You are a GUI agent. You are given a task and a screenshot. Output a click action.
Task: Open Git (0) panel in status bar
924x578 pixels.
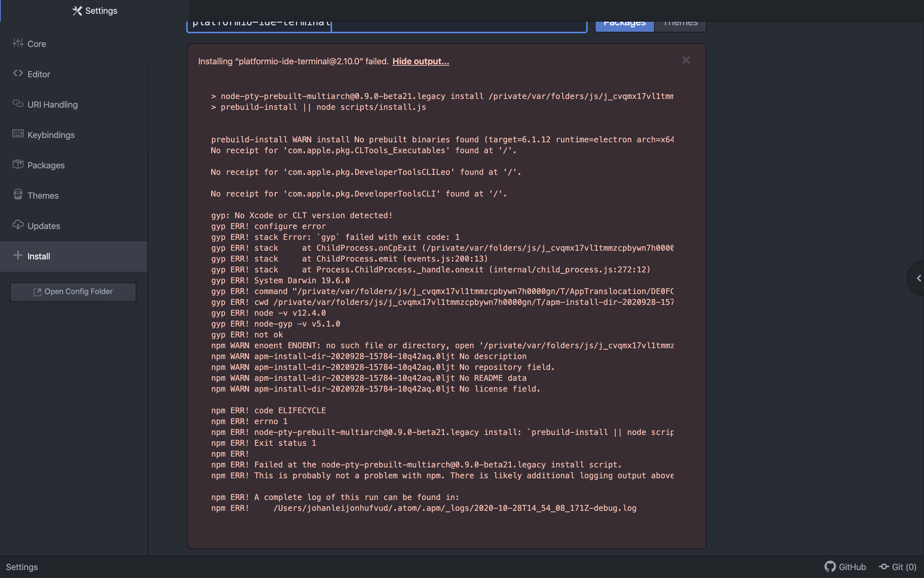(898, 566)
